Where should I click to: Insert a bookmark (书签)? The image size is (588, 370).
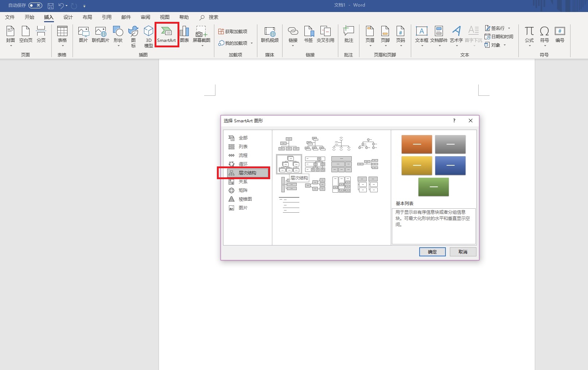pos(308,35)
